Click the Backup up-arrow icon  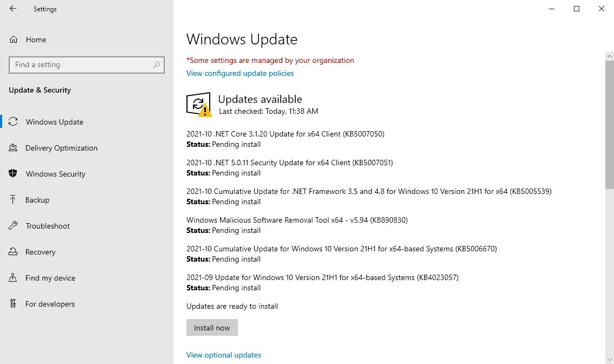[x=13, y=200]
